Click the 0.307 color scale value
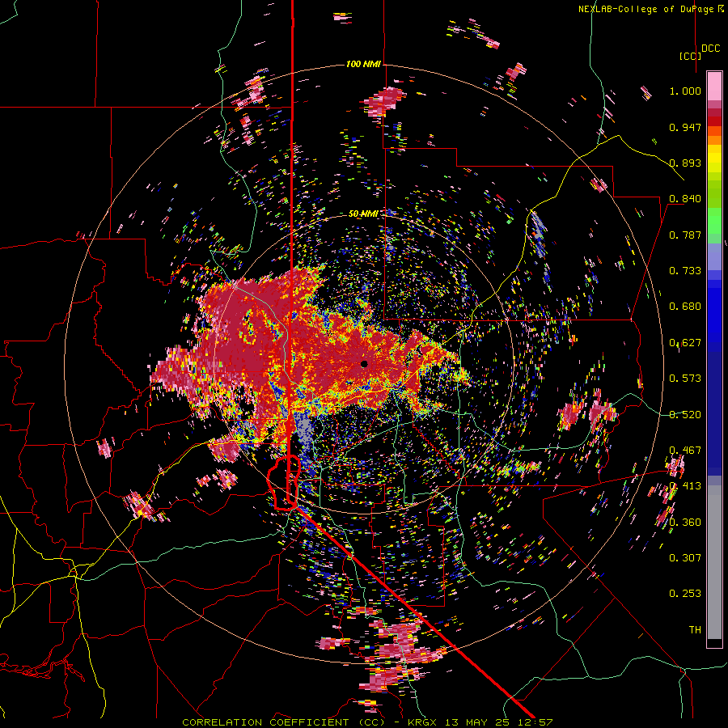 pos(685,558)
